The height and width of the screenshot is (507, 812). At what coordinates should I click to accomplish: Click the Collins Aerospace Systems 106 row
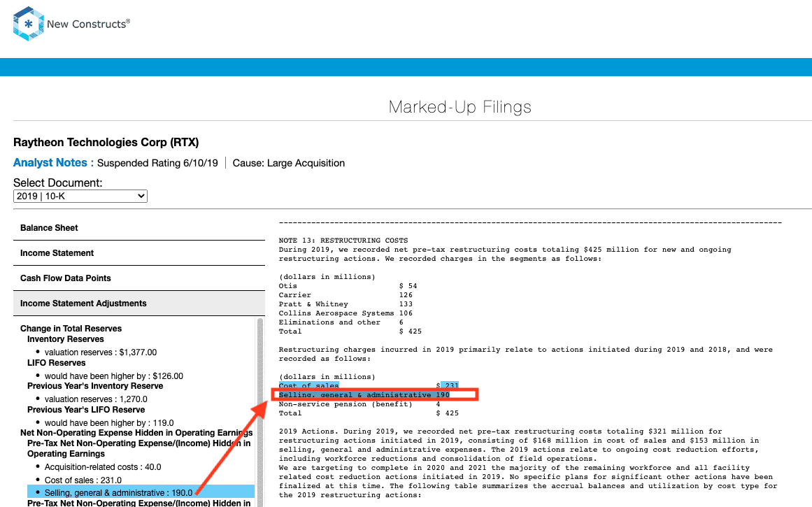coord(346,313)
